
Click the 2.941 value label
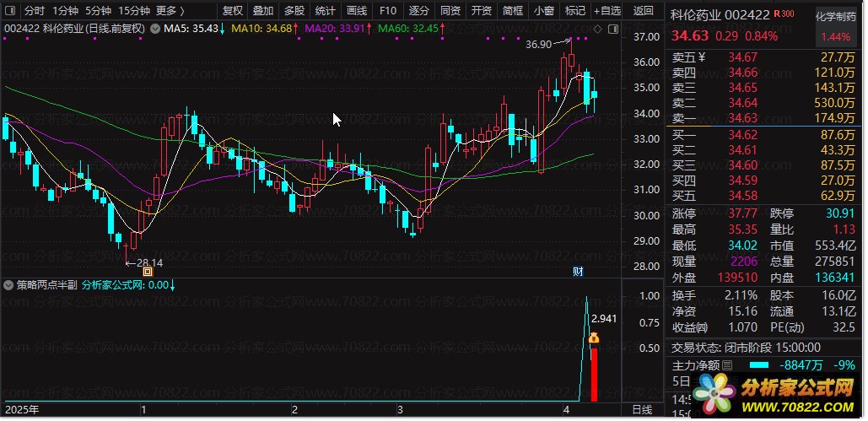point(604,319)
